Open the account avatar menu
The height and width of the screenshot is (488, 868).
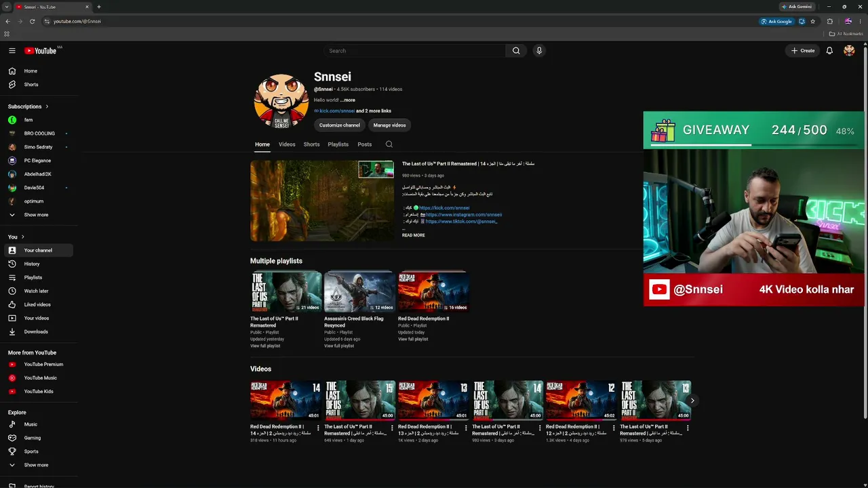click(x=849, y=51)
